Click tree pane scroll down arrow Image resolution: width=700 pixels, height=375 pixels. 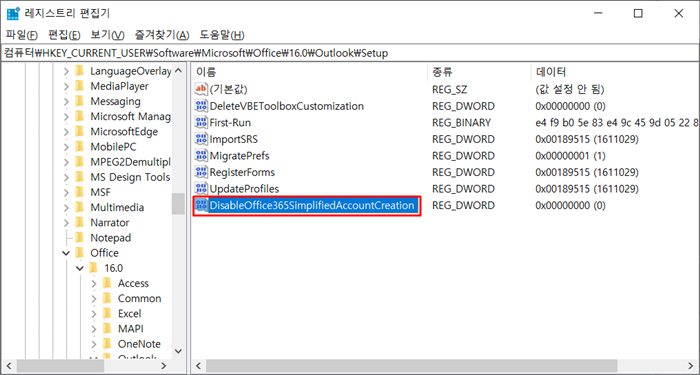click(x=178, y=351)
